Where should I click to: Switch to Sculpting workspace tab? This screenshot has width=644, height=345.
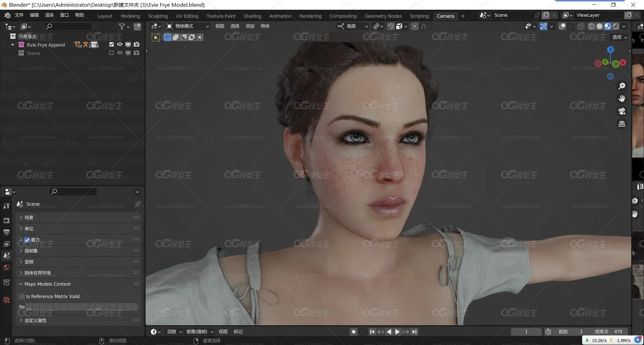coord(158,16)
